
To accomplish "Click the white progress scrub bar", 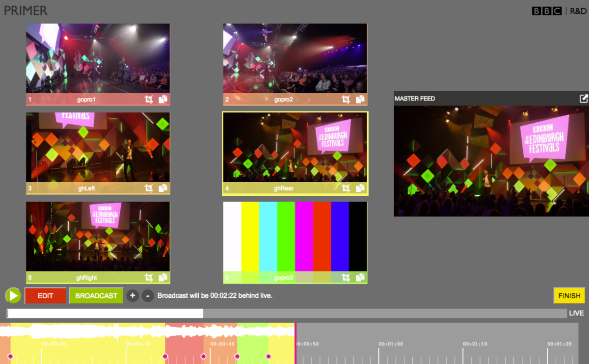I will coord(105,313).
